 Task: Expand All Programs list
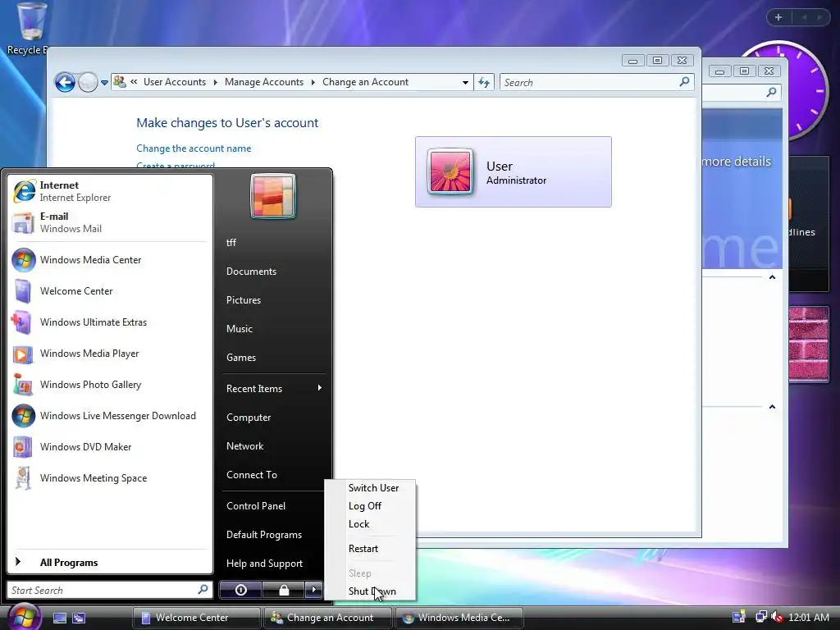110,563
